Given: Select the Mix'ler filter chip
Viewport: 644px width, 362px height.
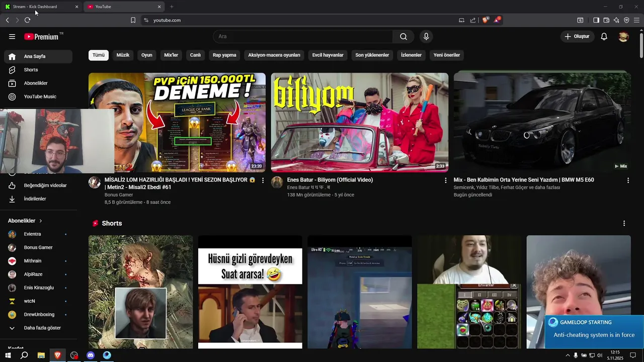Looking at the screenshot, I should pos(171,55).
